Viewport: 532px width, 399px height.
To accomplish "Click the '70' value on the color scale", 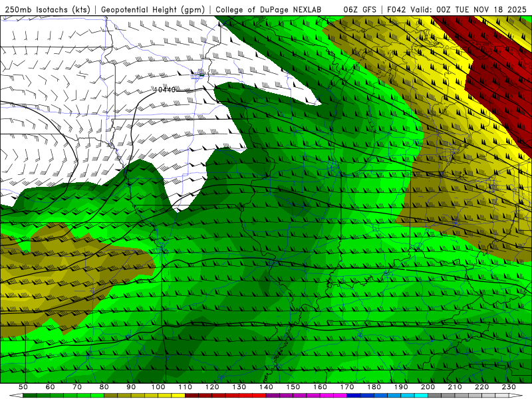I will 77,387.
